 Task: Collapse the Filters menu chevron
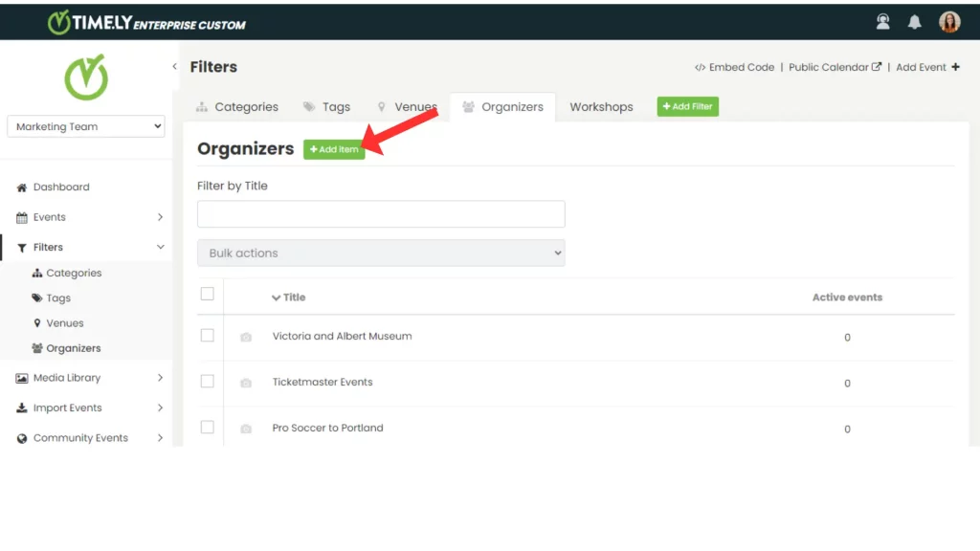[160, 248]
